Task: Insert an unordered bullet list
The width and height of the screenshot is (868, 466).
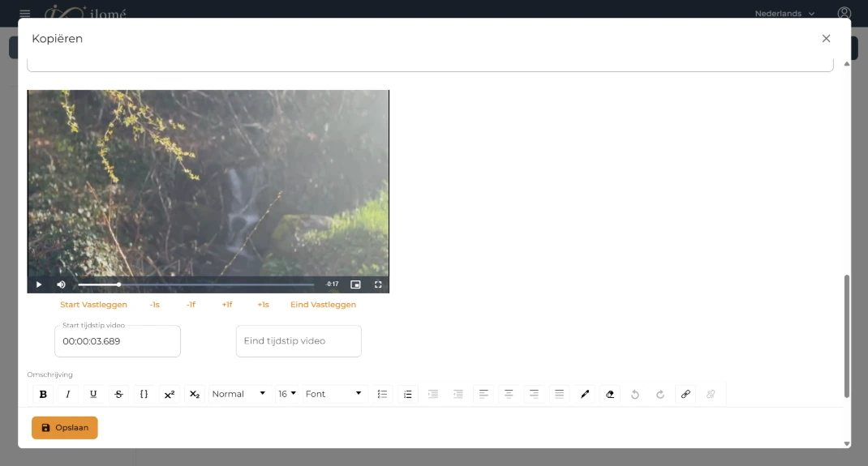Action: (383, 394)
